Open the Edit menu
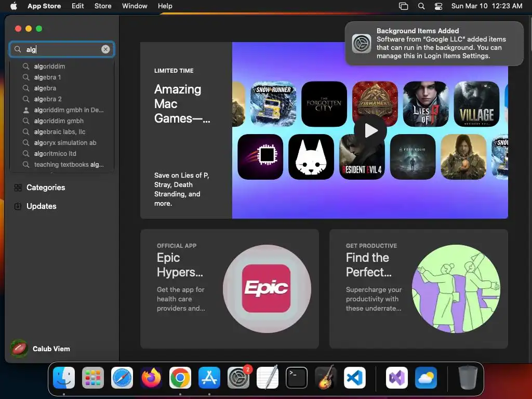This screenshot has width=532, height=399. coord(78,6)
